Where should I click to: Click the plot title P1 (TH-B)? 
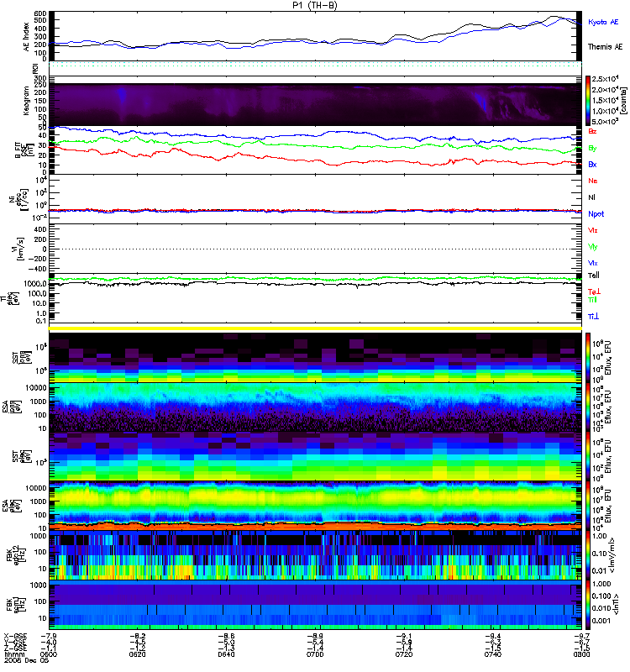pos(315,5)
